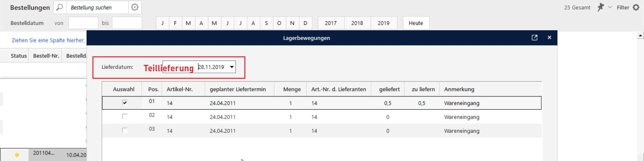Expand the chevron next to the pin icon
644x161 pixels.
pyautogui.click(x=610, y=7)
